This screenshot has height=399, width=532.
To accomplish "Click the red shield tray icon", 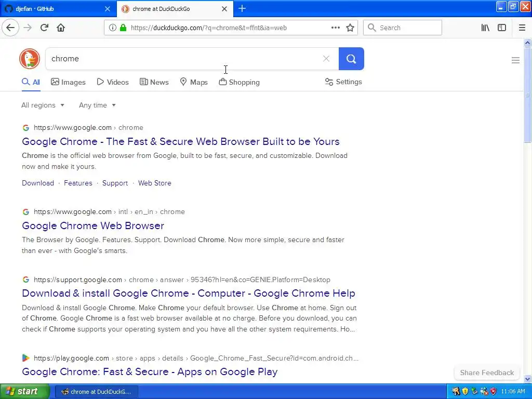I will [x=494, y=392].
